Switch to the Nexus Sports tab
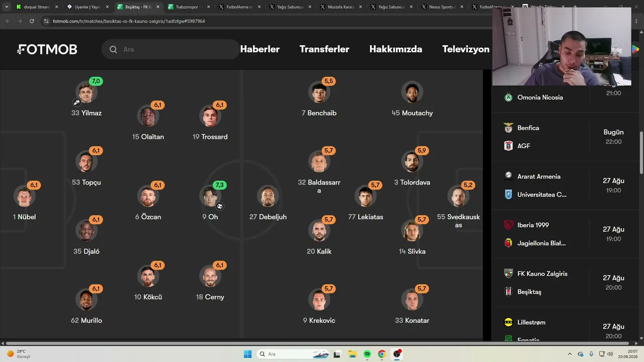This screenshot has height=362, width=644. pos(442,7)
